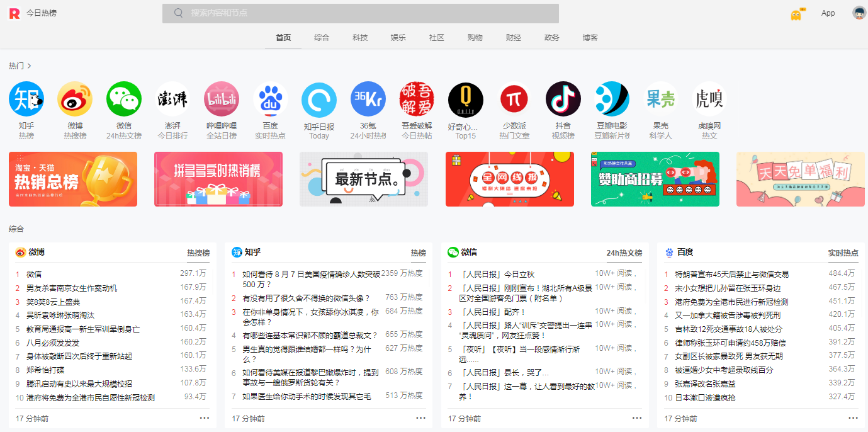Screen dimensions: 868x432
Task: Switch to the 综合 tab
Action: coord(322,38)
